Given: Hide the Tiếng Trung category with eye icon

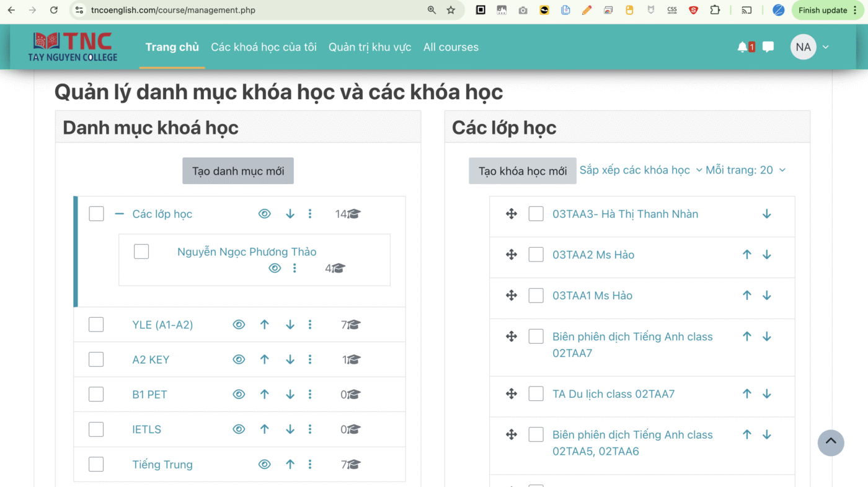Looking at the screenshot, I should pos(265,465).
